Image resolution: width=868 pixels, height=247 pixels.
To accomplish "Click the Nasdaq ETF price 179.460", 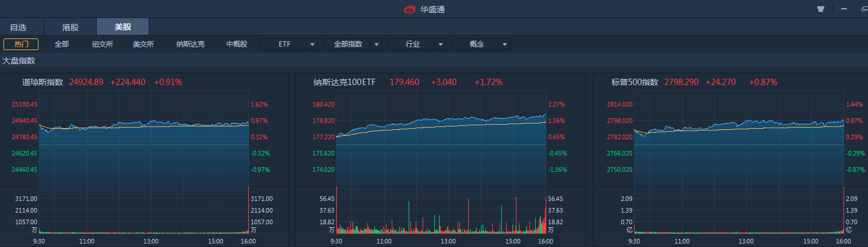I will pyautogui.click(x=405, y=82).
